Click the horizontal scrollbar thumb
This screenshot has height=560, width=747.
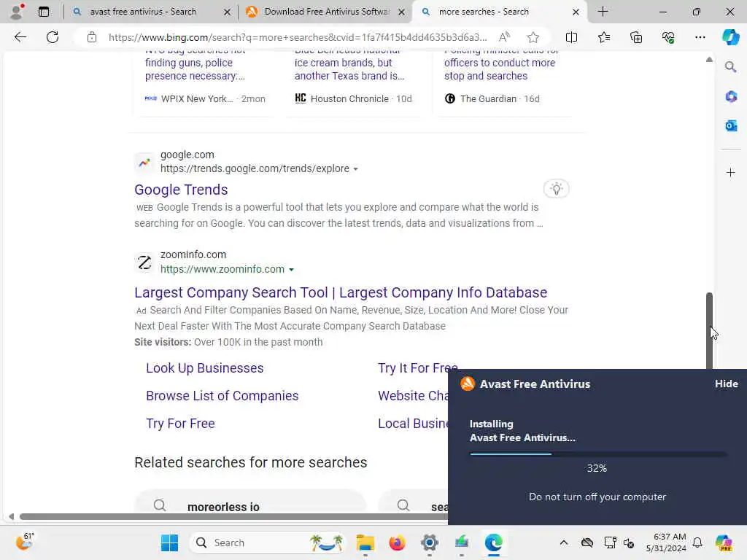coord(233,517)
